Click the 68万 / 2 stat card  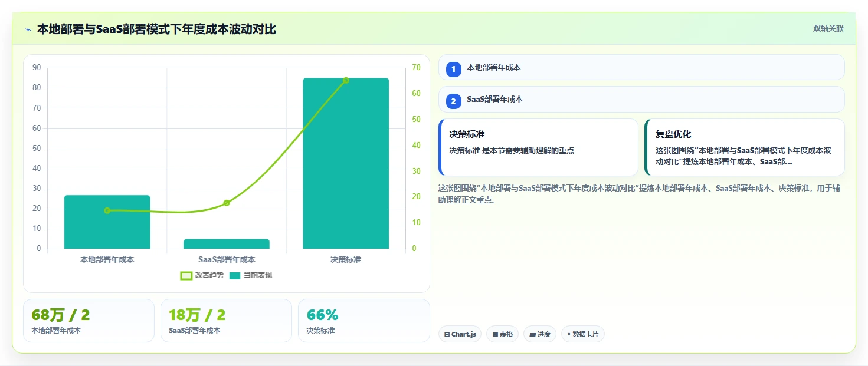click(x=89, y=321)
